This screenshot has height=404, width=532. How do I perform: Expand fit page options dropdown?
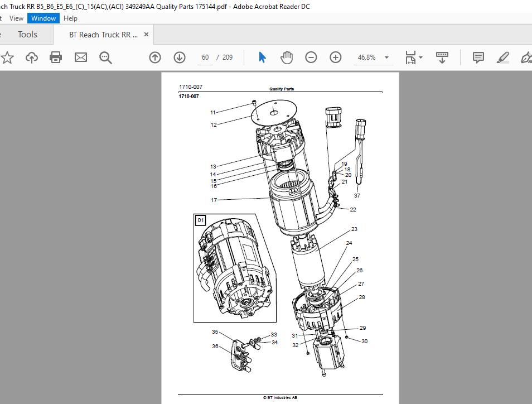(x=414, y=57)
